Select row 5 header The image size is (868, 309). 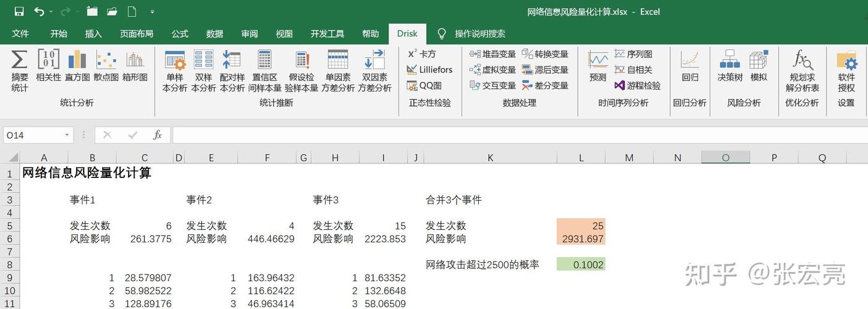coord(9,226)
